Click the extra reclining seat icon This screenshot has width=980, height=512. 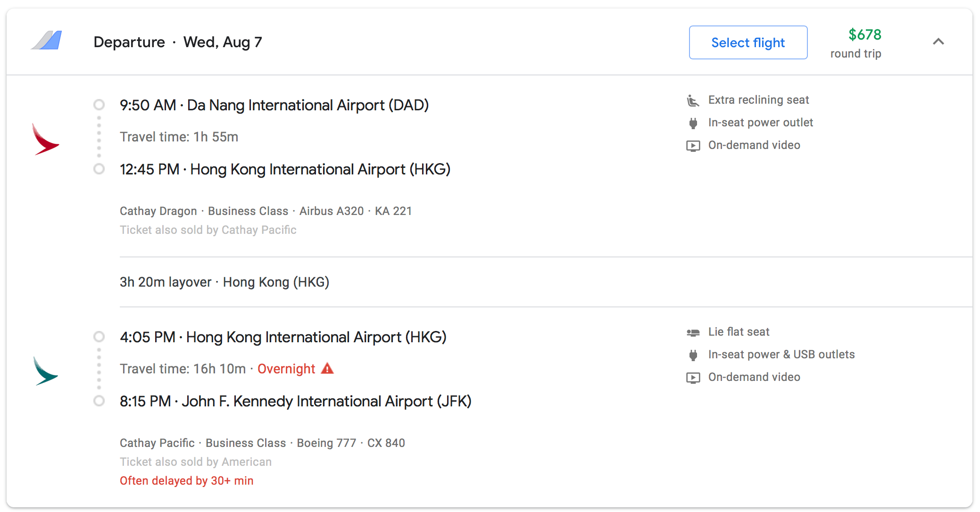pos(692,100)
